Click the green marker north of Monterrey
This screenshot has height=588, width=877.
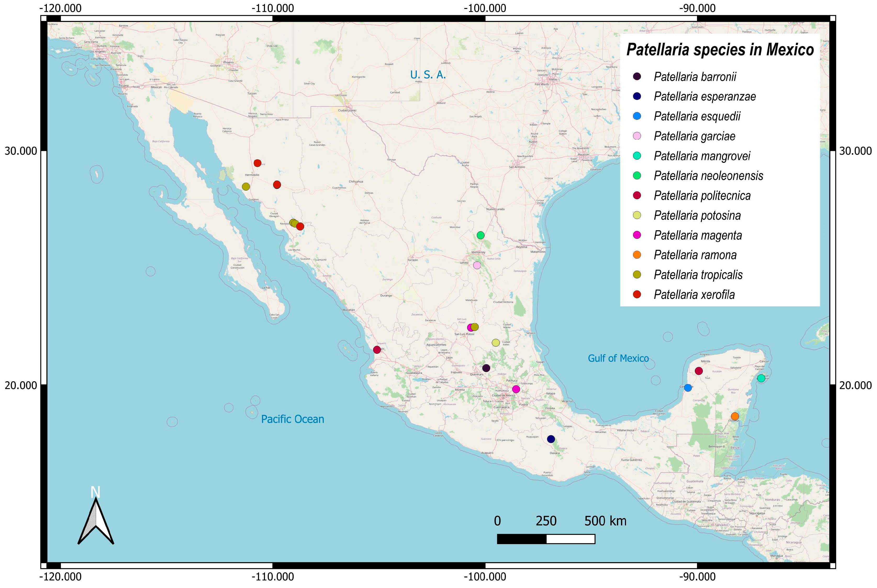click(480, 235)
